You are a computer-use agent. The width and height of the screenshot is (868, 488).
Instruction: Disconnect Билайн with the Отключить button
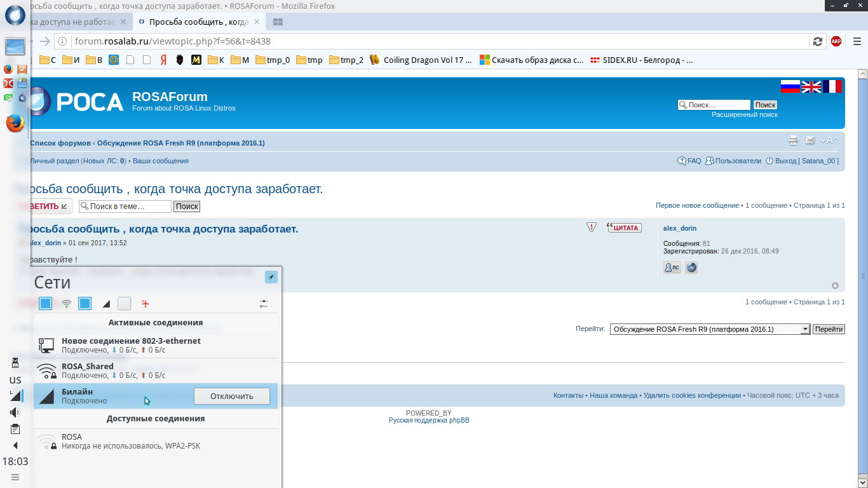pos(232,396)
